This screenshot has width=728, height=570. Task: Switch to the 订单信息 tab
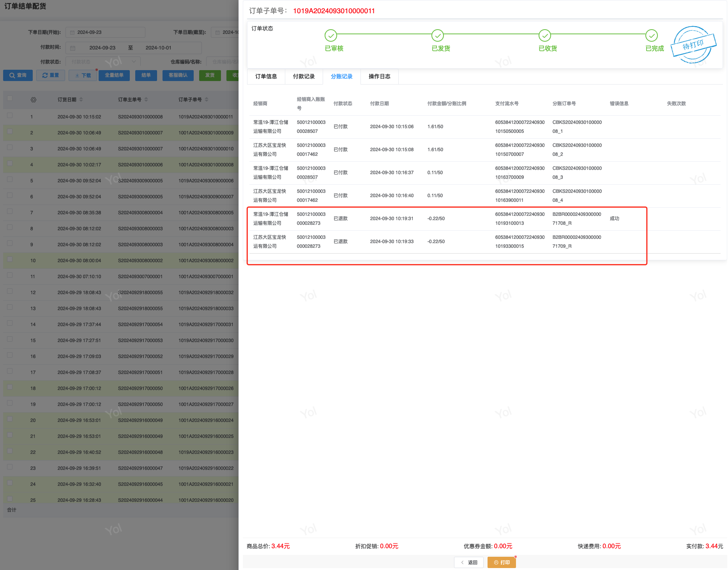[266, 76]
